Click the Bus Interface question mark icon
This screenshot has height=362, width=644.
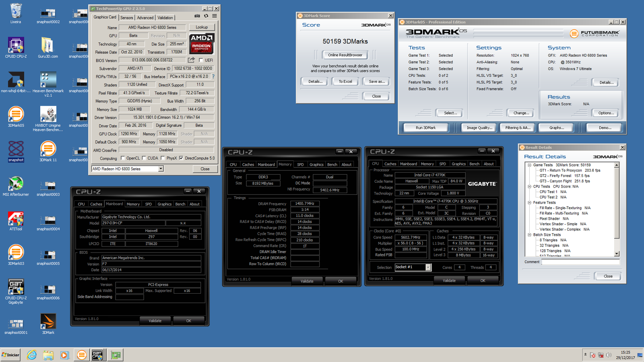[x=213, y=76]
